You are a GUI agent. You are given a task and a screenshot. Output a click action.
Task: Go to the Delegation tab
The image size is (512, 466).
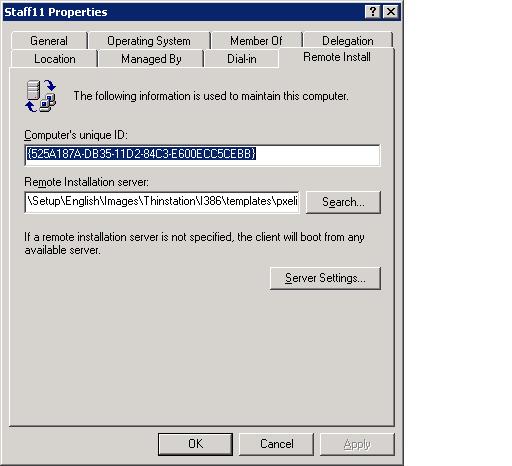pos(348,41)
